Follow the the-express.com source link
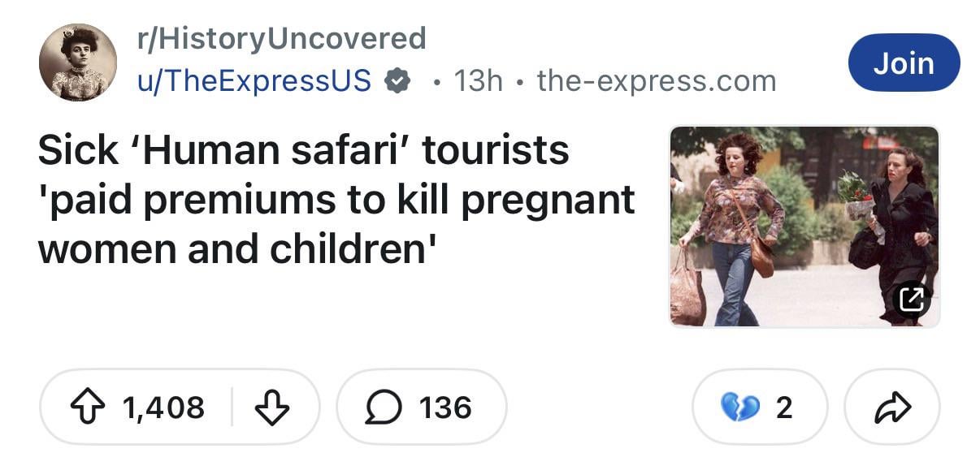980x453 pixels. [657, 81]
